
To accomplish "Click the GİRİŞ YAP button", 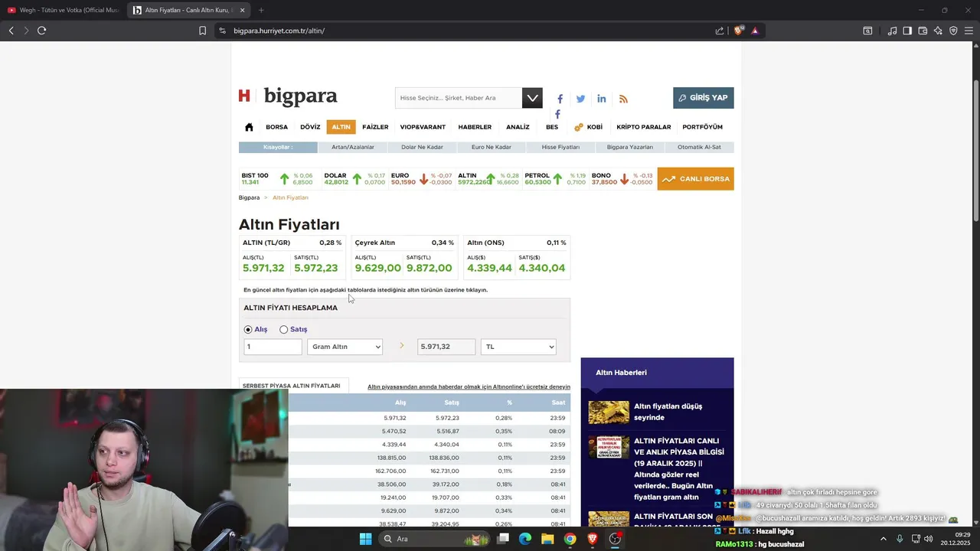I will (703, 98).
